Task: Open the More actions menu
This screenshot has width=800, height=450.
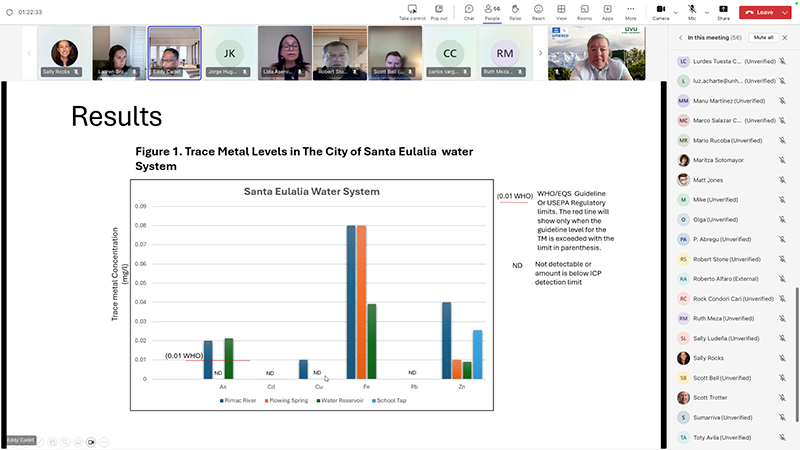Action: pyautogui.click(x=630, y=11)
